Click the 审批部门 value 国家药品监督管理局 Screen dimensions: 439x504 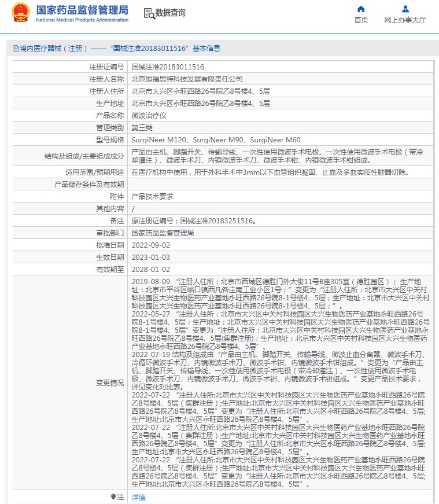tap(163, 233)
